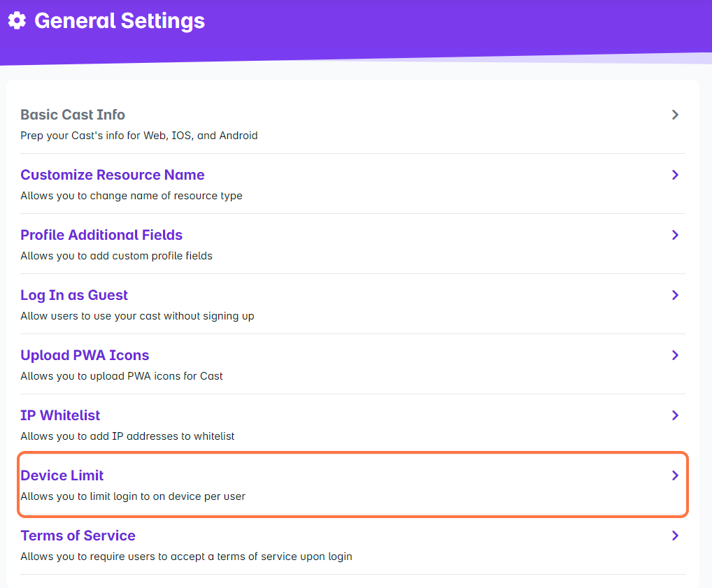
Task: Click the 'add IP addresses to whitelist' text
Action: click(x=127, y=436)
